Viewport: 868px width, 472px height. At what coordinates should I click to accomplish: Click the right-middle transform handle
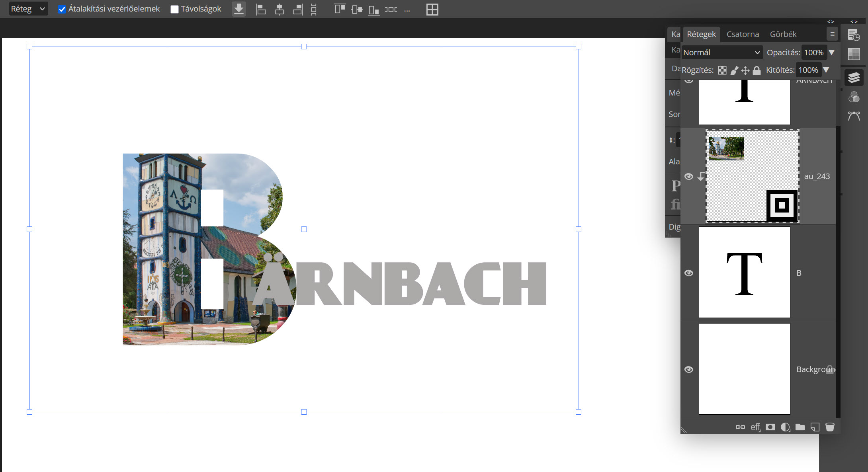tap(579, 229)
